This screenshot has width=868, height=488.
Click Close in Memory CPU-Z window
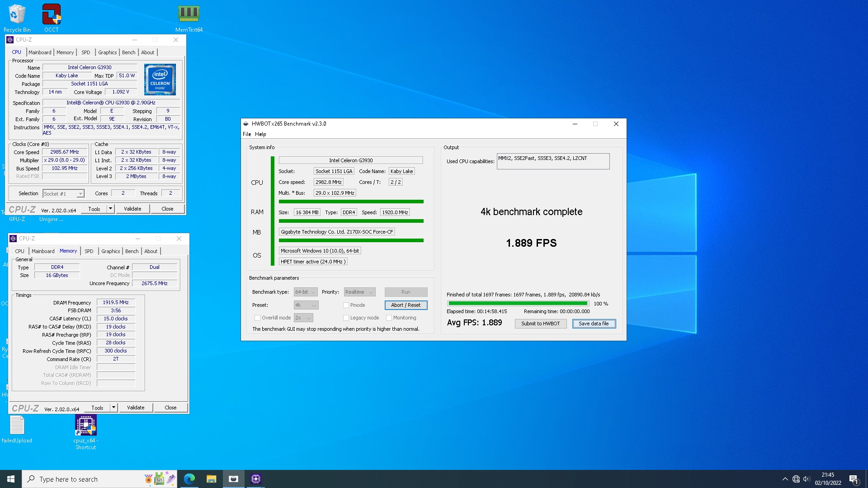[x=170, y=408]
